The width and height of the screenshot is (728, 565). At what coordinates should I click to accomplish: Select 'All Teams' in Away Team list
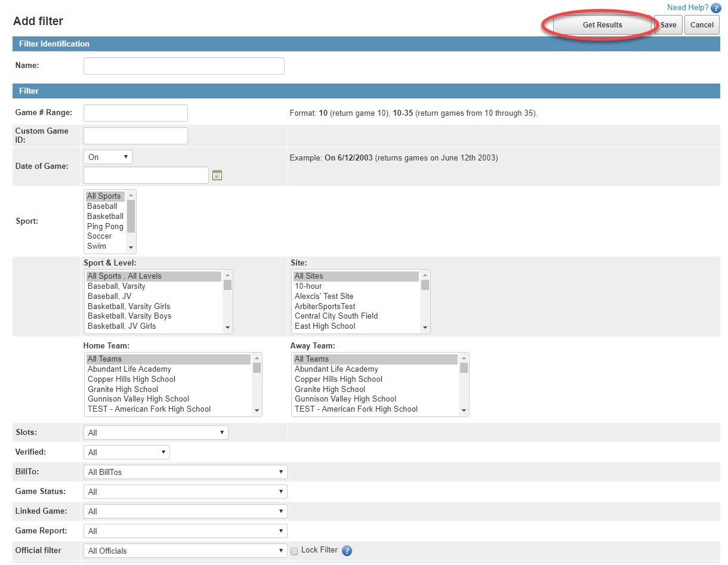pos(375,359)
